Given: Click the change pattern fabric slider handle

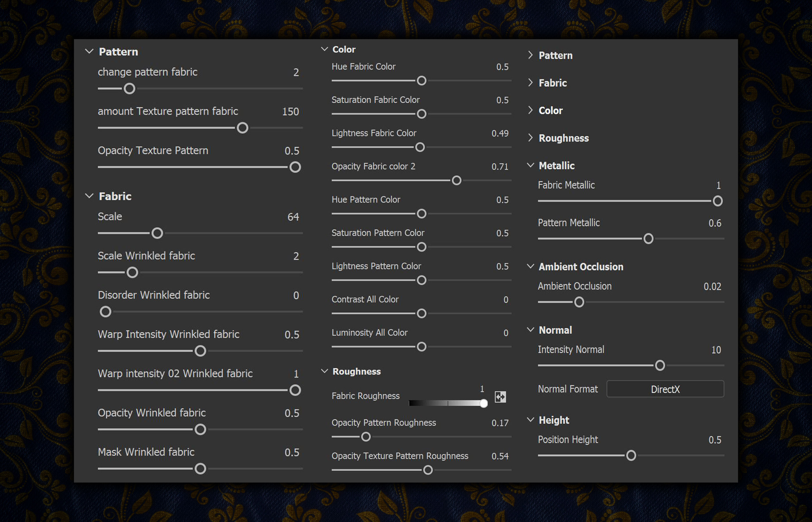Looking at the screenshot, I should click(x=129, y=89).
